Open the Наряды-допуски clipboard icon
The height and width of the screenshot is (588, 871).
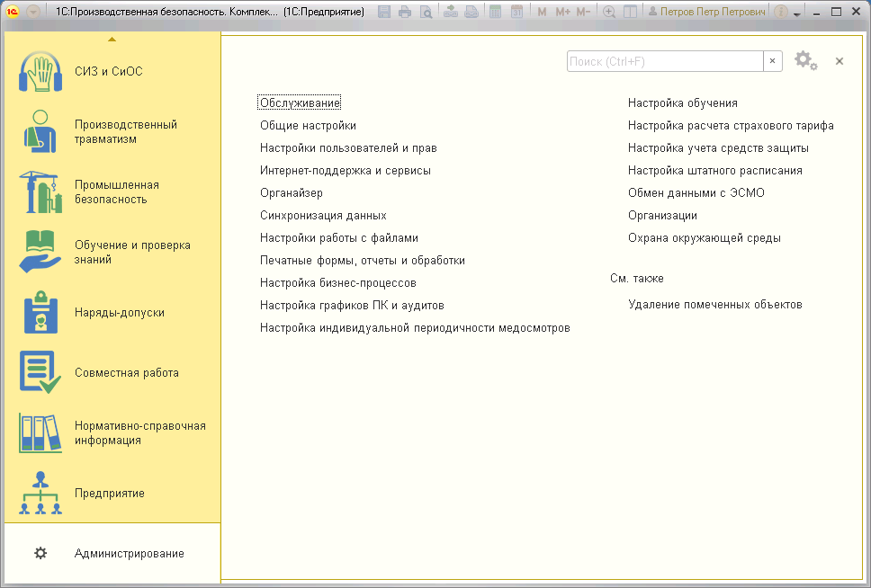(x=40, y=313)
